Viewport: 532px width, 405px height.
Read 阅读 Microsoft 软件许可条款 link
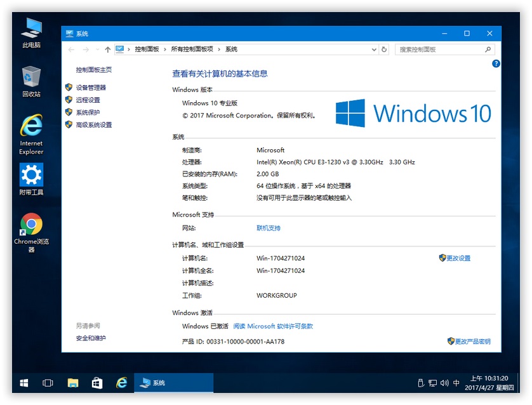point(273,326)
